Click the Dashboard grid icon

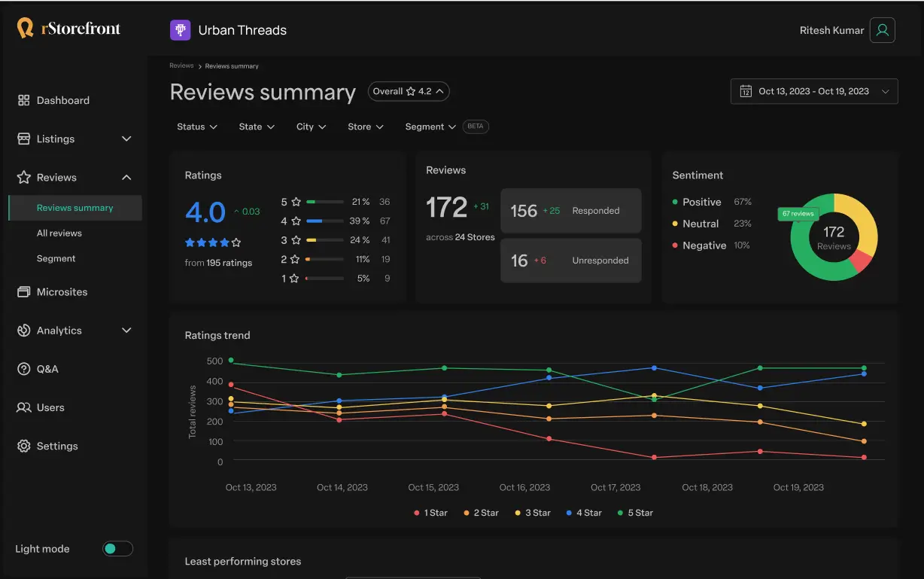coord(23,100)
